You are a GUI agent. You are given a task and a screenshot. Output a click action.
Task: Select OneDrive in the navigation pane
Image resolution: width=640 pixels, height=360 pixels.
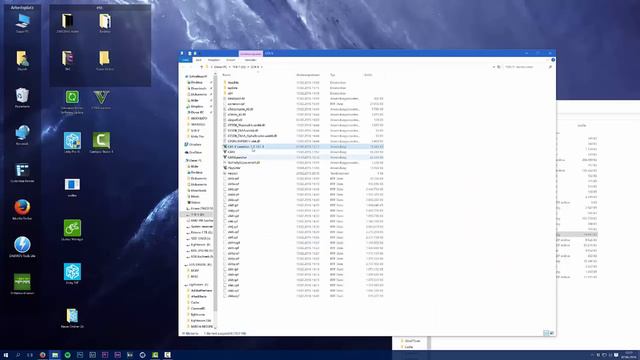[x=195, y=152]
